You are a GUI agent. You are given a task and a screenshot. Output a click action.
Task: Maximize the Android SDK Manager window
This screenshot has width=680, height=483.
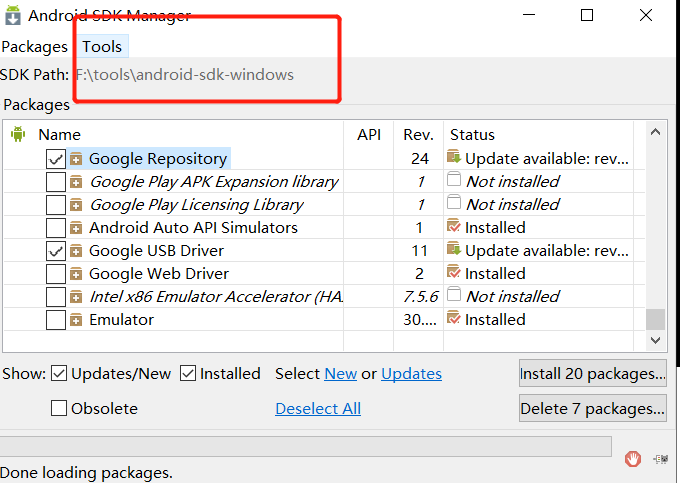click(587, 15)
